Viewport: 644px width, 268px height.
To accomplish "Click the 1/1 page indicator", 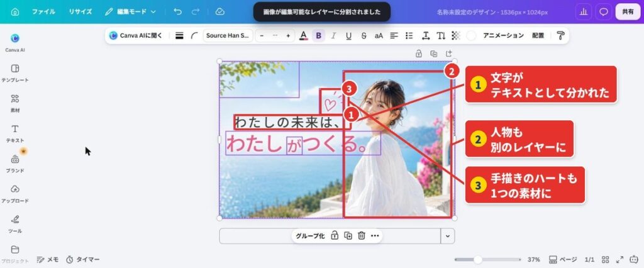I will click(589, 260).
